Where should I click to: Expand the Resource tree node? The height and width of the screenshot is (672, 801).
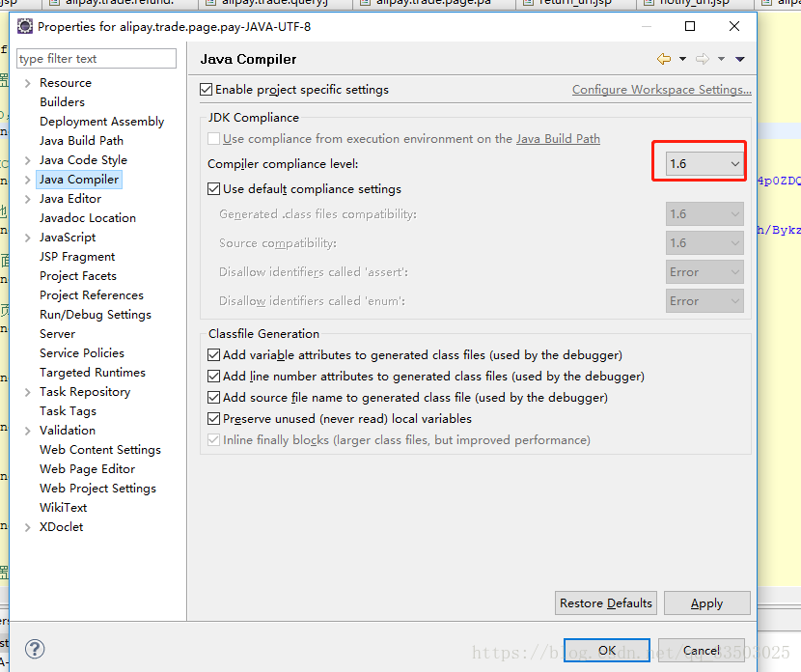(x=28, y=83)
